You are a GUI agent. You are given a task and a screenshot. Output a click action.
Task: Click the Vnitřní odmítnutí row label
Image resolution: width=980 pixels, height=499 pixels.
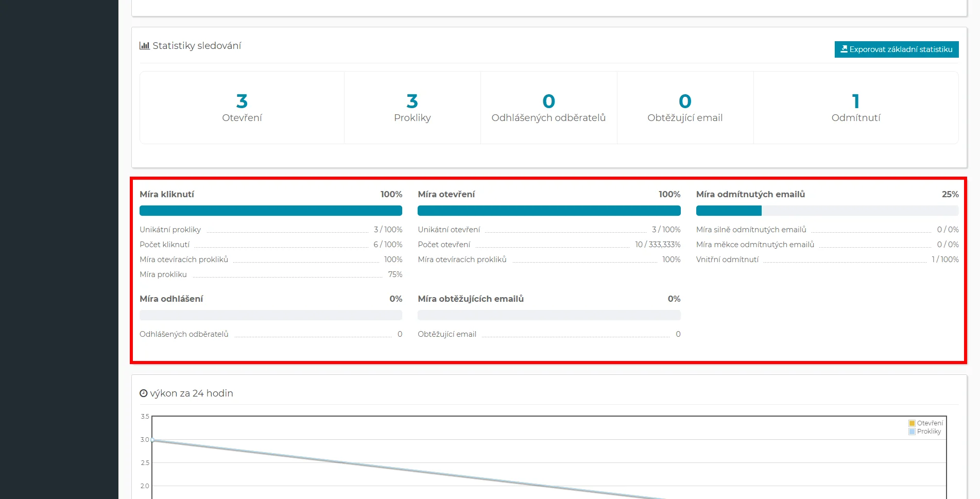(727, 260)
